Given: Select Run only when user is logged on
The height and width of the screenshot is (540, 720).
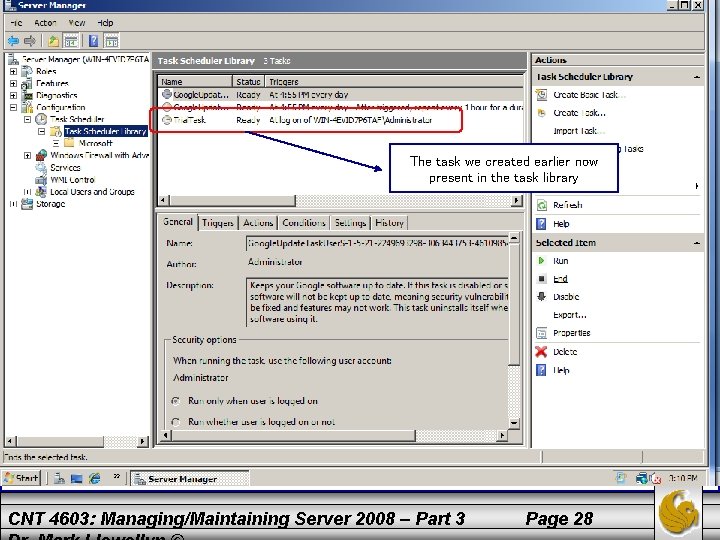Looking at the screenshot, I should (175, 401).
